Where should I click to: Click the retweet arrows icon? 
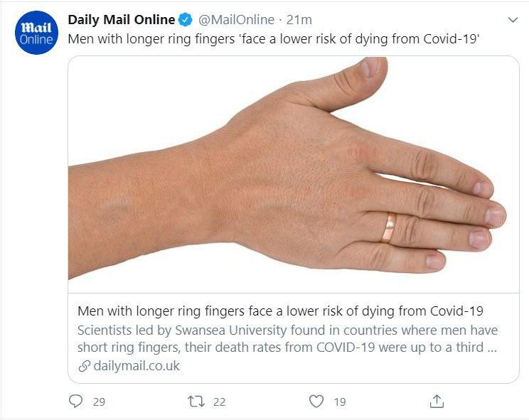tap(196, 402)
